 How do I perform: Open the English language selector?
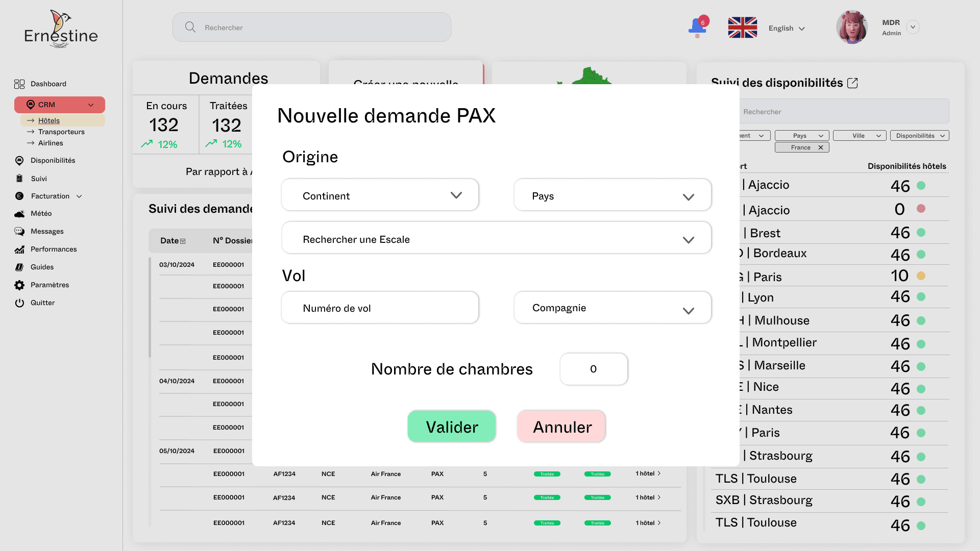coord(786,28)
